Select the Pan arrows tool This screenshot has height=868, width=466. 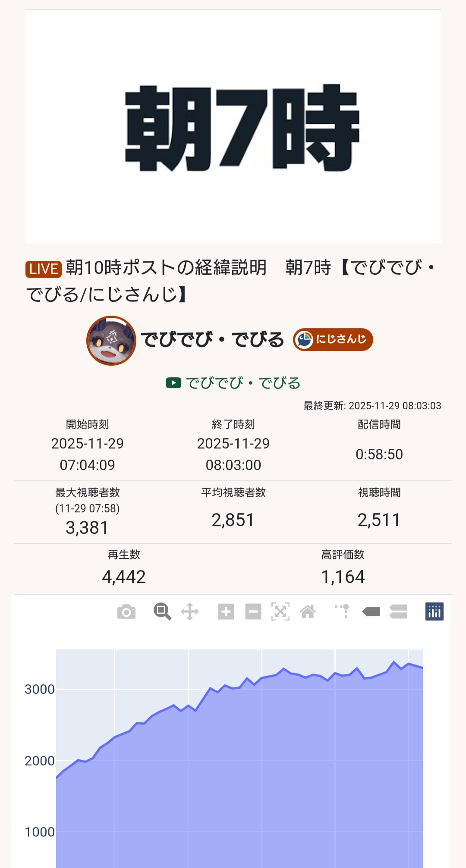coord(190,611)
